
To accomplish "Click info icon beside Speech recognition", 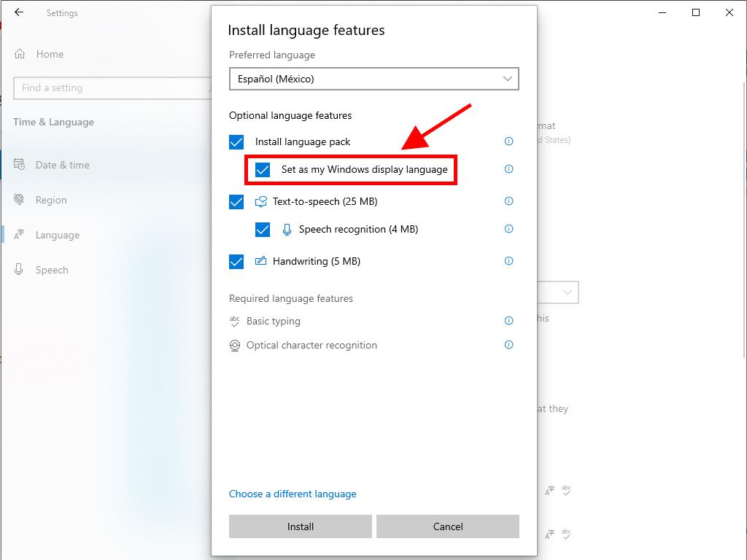I will [x=509, y=229].
